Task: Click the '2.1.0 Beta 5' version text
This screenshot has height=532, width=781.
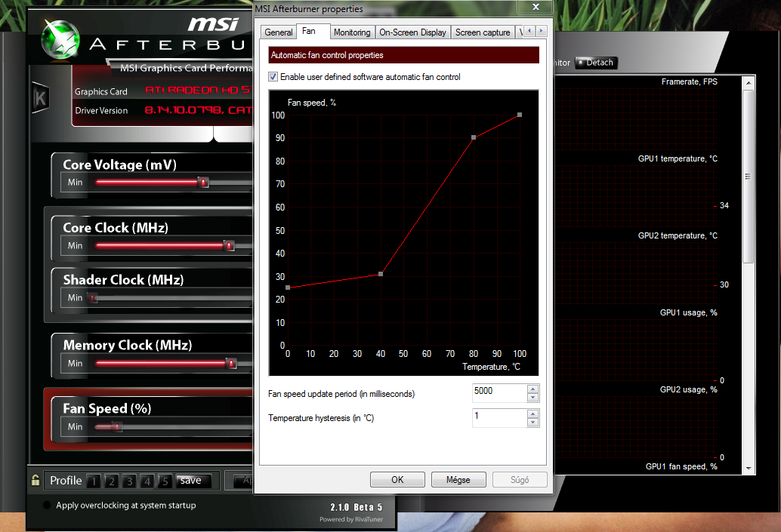Action: click(356, 507)
